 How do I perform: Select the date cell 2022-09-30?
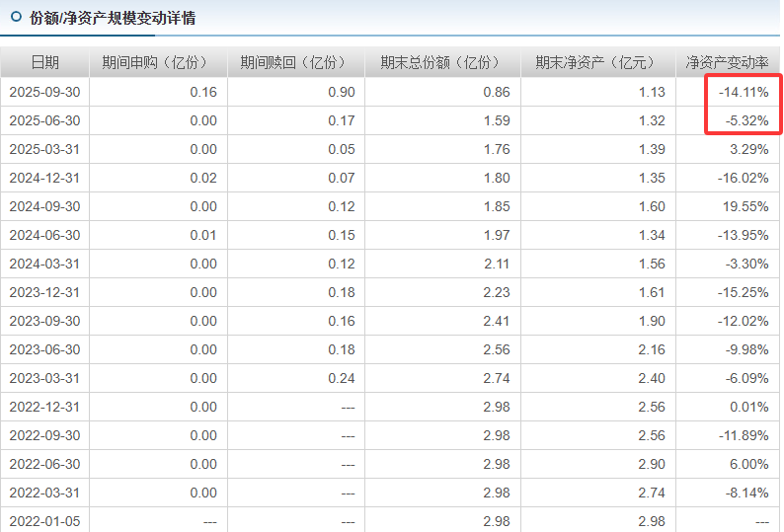pyautogui.click(x=44, y=435)
